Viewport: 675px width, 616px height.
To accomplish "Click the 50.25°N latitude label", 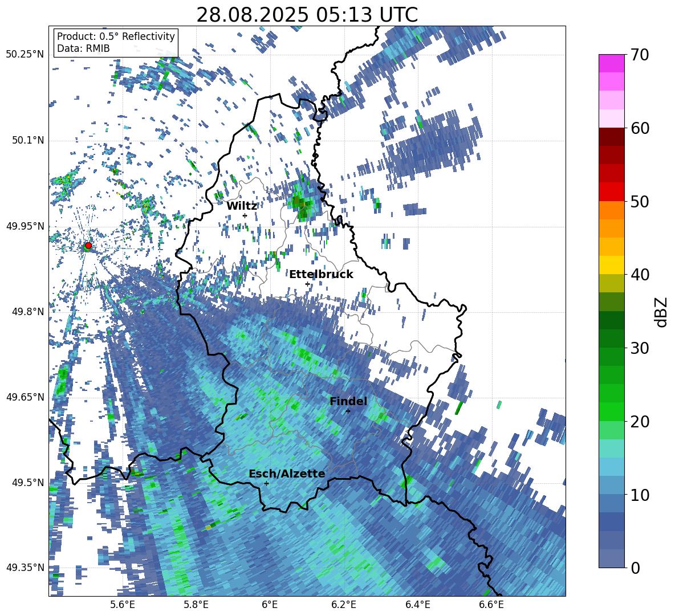I will coord(25,55).
